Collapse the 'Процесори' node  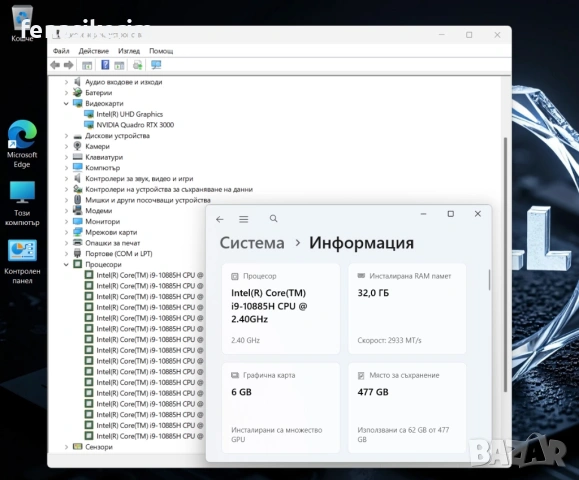[66, 264]
